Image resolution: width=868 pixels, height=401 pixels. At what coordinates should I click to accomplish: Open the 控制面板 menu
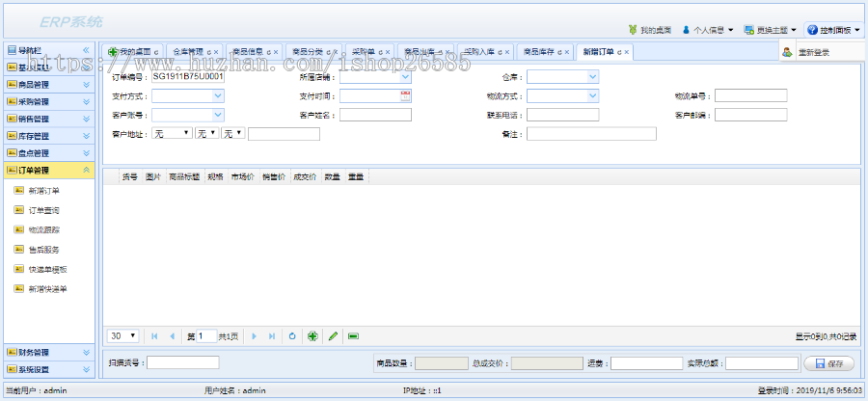[x=834, y=29]
